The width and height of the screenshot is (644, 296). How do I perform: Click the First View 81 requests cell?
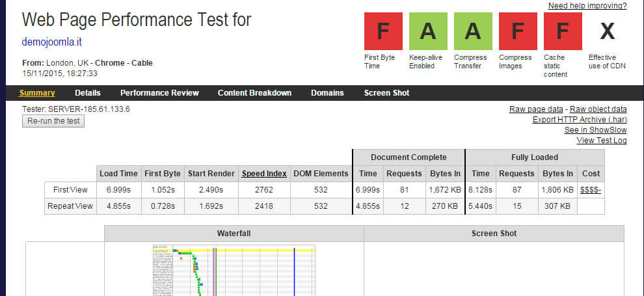[x=405, y=190]
